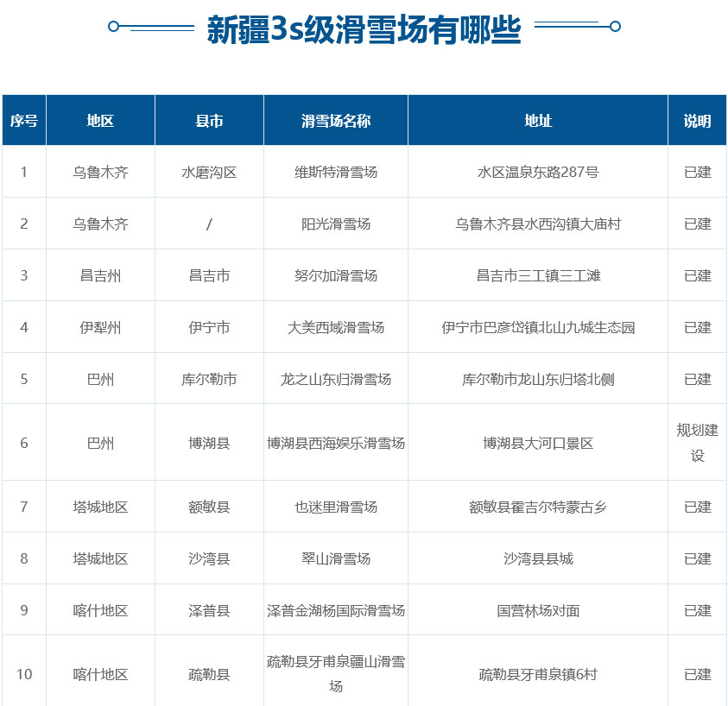Click the 努尔加滑雪场 entry
The width and height of the screenshot is (728, 706).
pos(336,275)
